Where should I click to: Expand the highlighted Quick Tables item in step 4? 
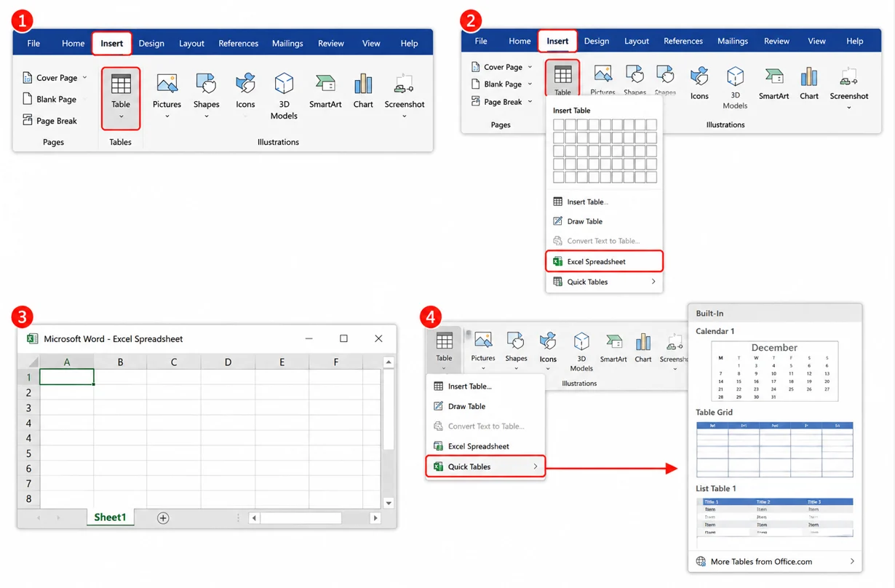point(485,466)
